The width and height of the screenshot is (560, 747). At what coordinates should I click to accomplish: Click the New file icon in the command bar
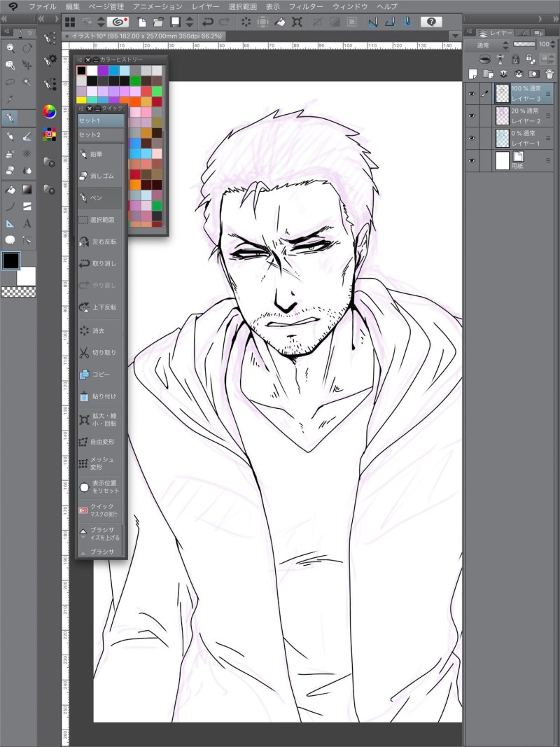142,22
